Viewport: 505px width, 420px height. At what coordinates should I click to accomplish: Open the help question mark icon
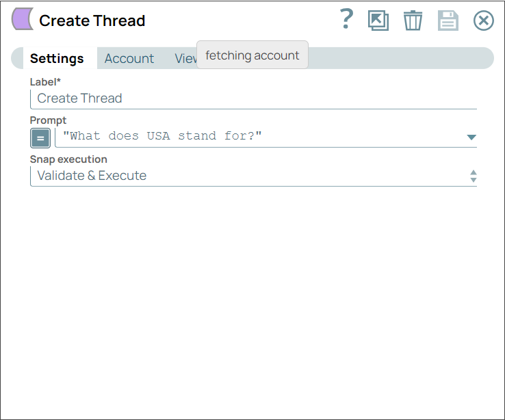pyautogui.click(x=346, y=19)
